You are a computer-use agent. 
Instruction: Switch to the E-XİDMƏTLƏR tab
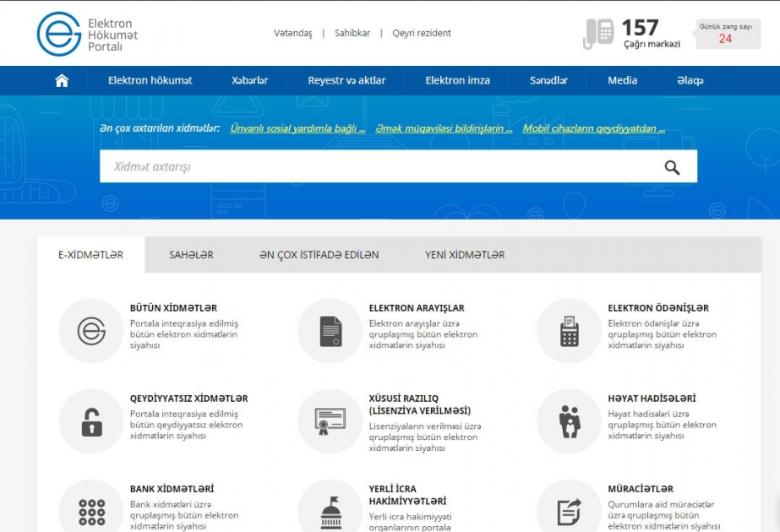[x=90, y=254]
